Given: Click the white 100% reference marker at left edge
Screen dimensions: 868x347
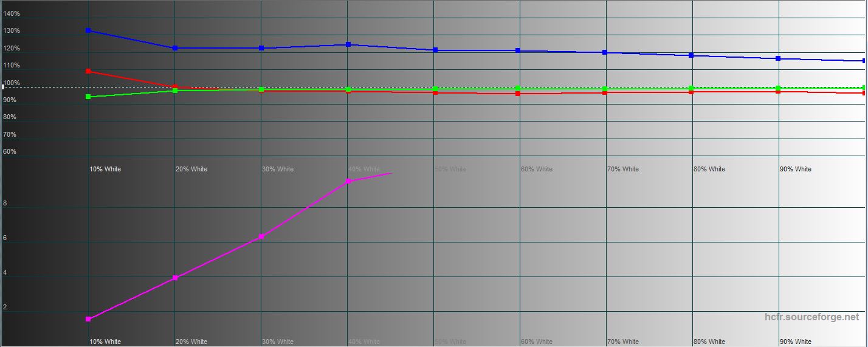Looking at the screenshot, I should click(3, 87).
